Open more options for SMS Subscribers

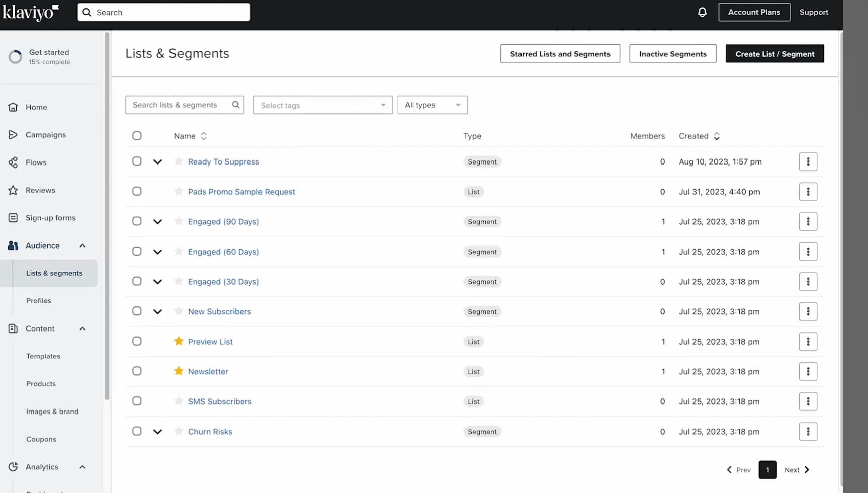(808, 401)
